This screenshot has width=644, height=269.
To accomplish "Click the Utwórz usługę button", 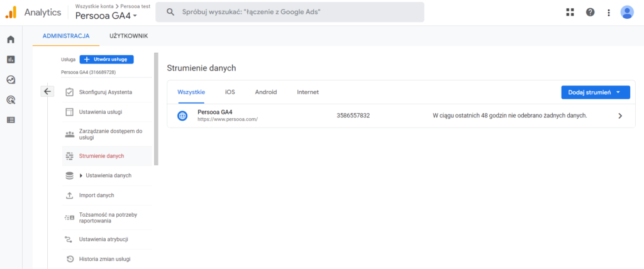I will (x=107, y=60).
